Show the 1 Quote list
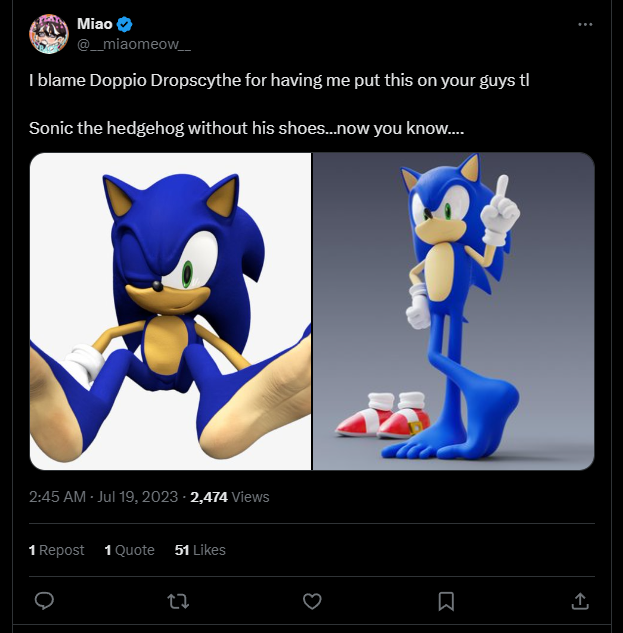 (x=129, y=550)
